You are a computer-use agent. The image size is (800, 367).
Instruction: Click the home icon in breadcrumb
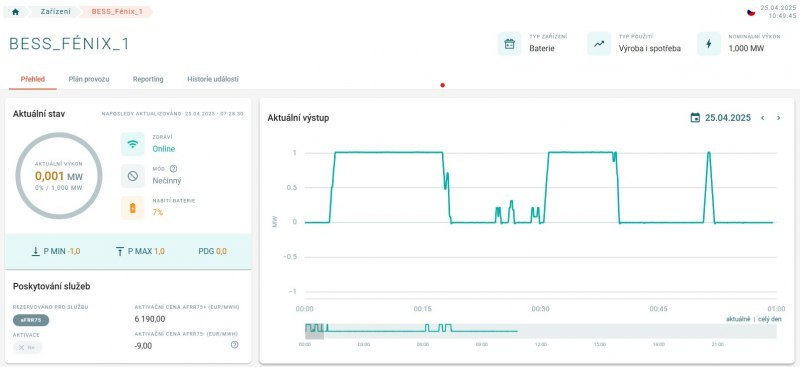[15, 12]
